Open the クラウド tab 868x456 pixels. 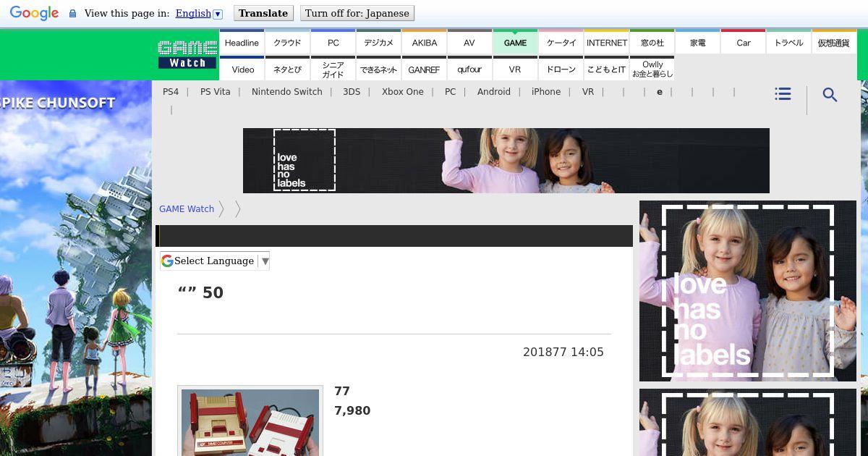tap(287, 42)
